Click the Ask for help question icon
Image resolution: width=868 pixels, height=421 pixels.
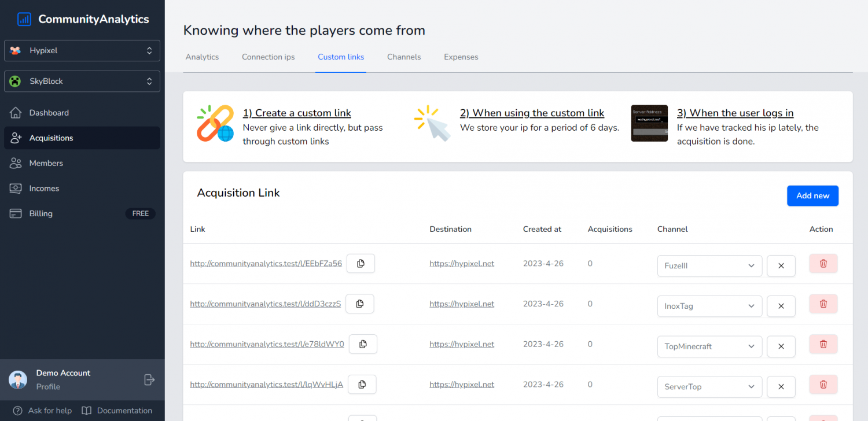[18, 411]
